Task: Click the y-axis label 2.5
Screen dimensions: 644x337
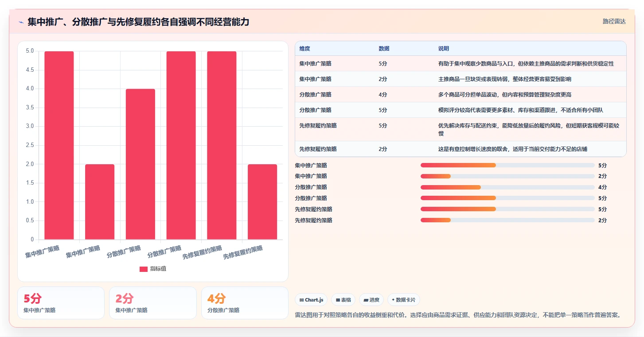Action: tap(29, 145)
